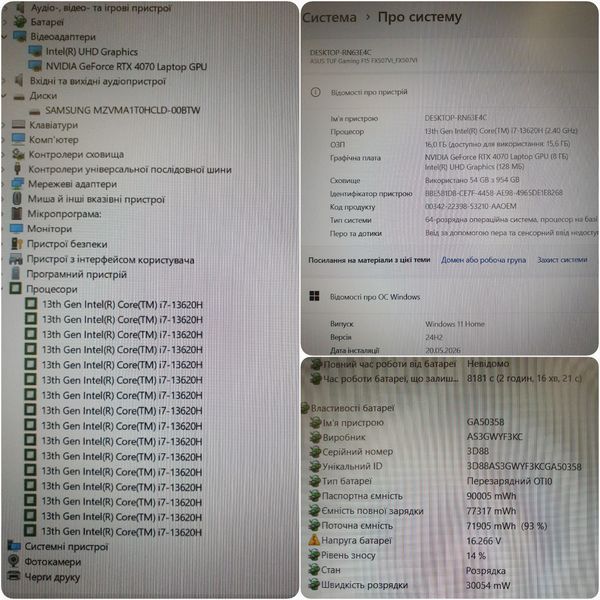Expand the Контролери сховища node
The image size is (600, 600).
[3, 155]
